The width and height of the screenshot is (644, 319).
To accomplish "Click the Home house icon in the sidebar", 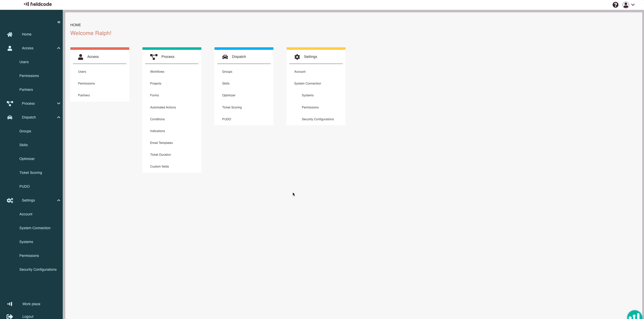I will (x=10, y=34).
